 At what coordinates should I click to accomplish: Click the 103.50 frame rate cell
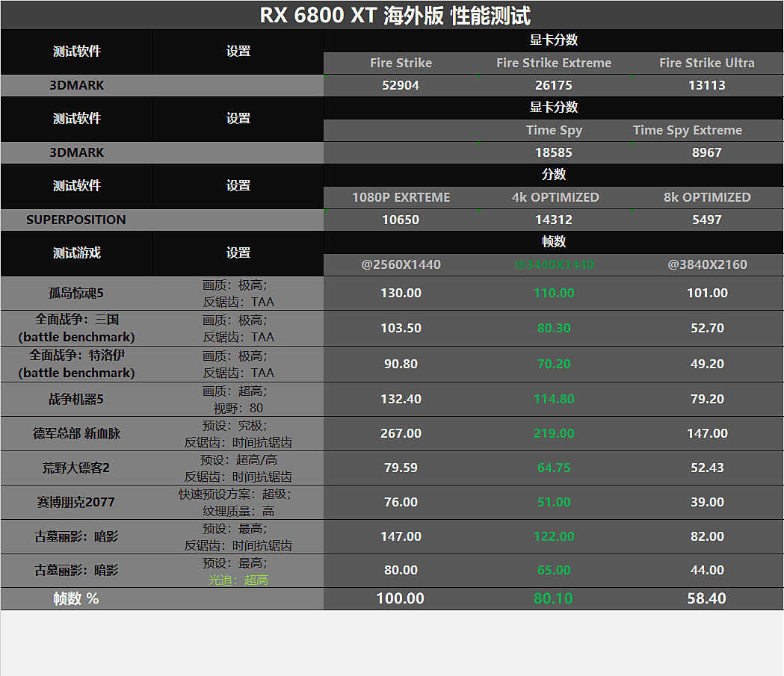pyautogui.click(x=401, y=328)
